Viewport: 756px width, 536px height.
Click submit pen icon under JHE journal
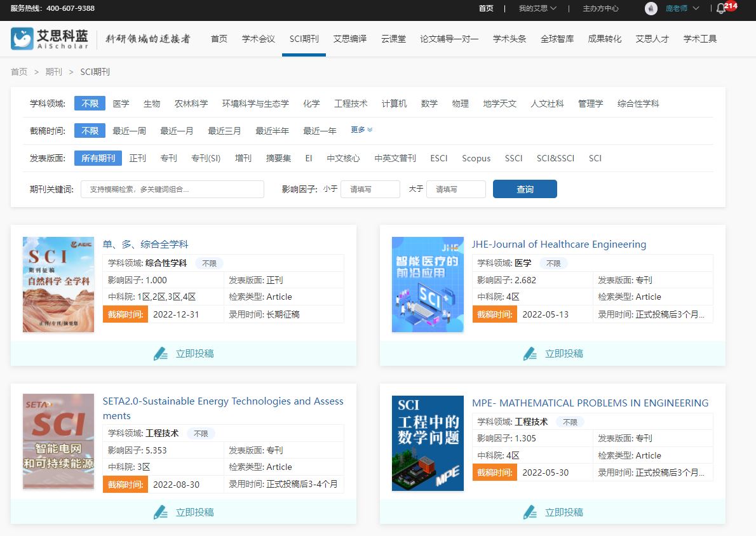(530, 354)
